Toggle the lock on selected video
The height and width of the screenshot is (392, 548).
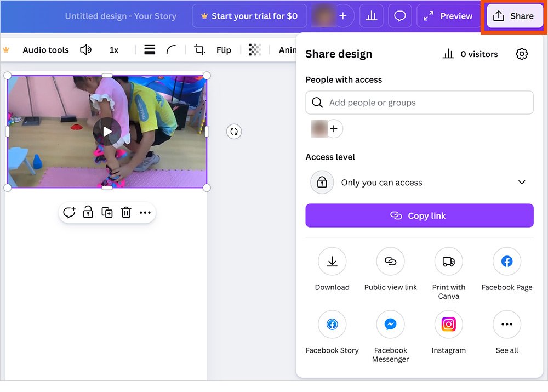pyautogui.click(x=88, y=213)
